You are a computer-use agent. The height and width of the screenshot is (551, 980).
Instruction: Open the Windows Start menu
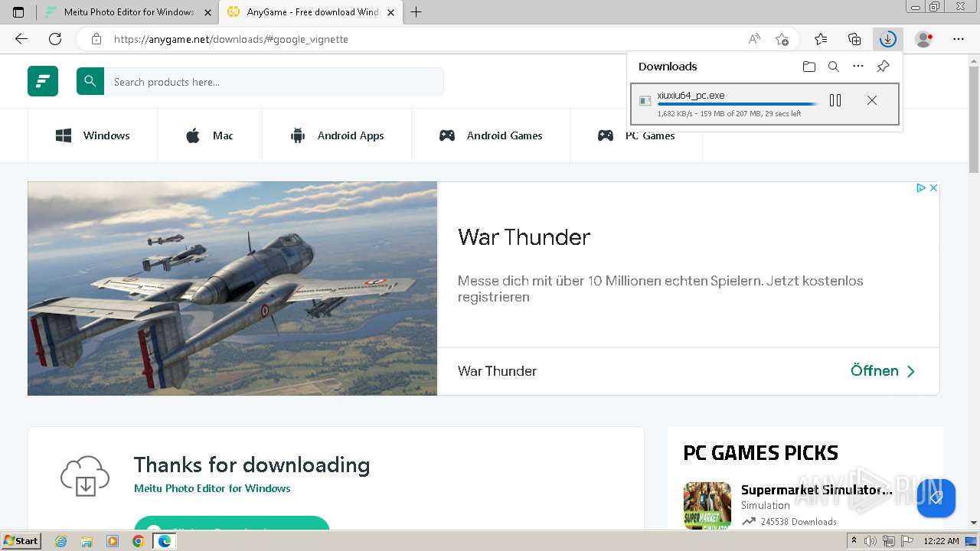point(21,541)
